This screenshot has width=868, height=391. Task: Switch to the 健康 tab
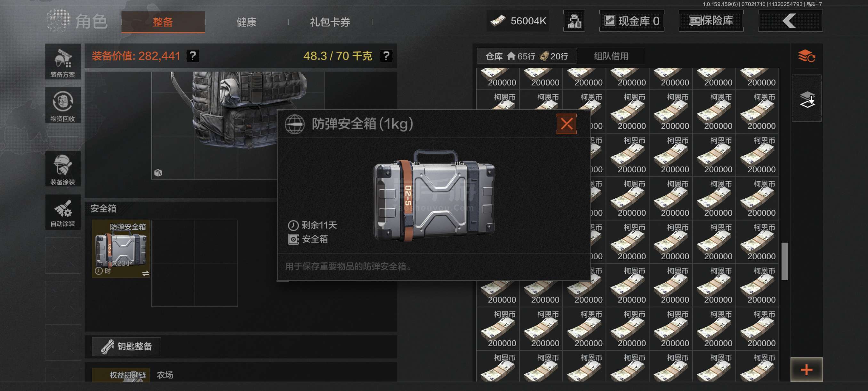[x=246, y=22]
